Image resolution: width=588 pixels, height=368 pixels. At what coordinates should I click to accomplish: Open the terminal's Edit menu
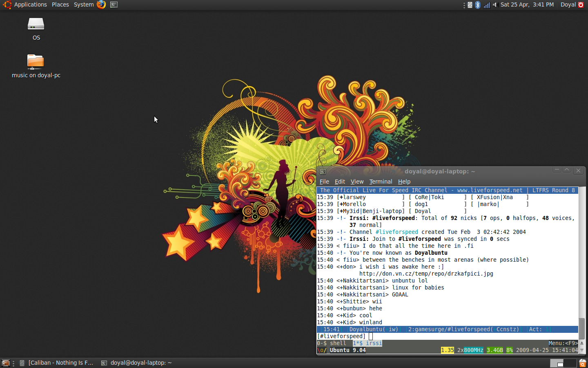(x=340, y=182)
